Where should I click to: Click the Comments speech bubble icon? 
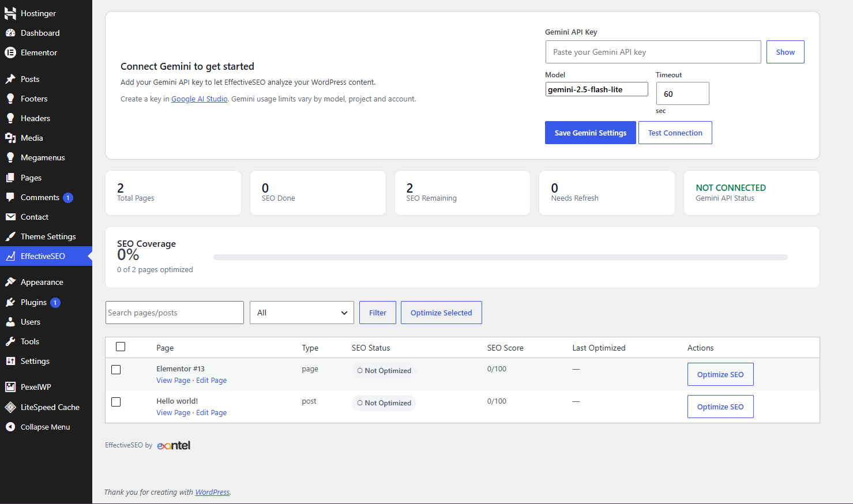click(10, 197)
